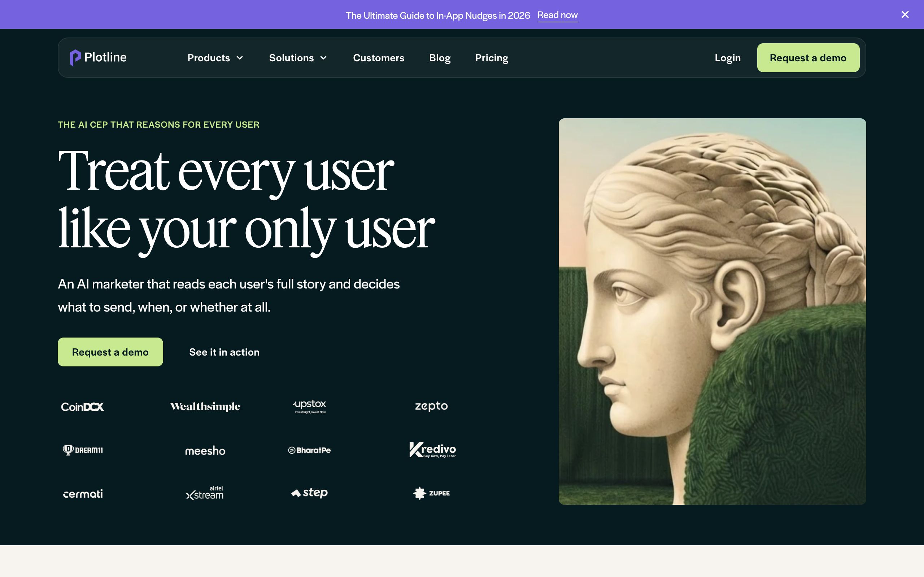Click the Zupee logo icon

[420, 493]
